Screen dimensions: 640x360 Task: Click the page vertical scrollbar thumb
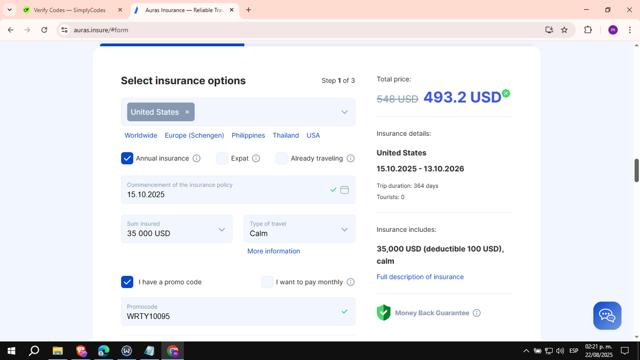coord(636,170)
